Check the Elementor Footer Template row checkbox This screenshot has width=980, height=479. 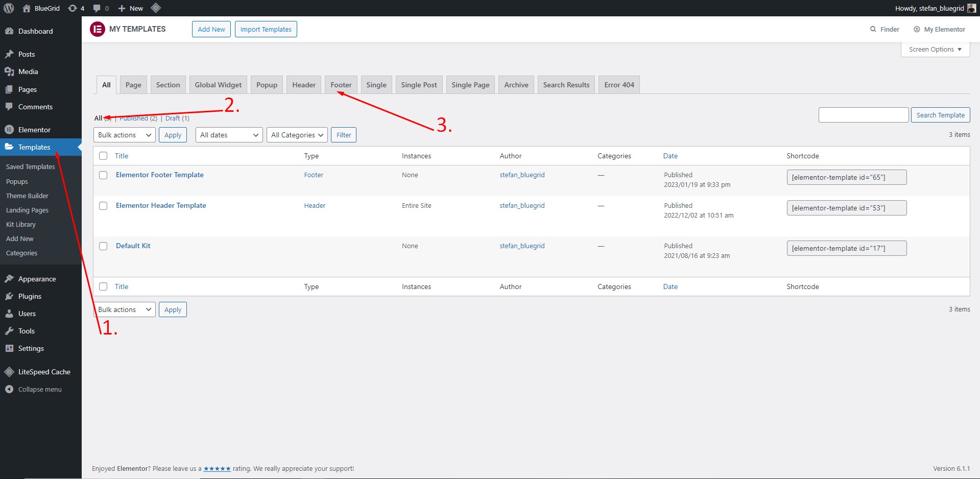point(103,175)
